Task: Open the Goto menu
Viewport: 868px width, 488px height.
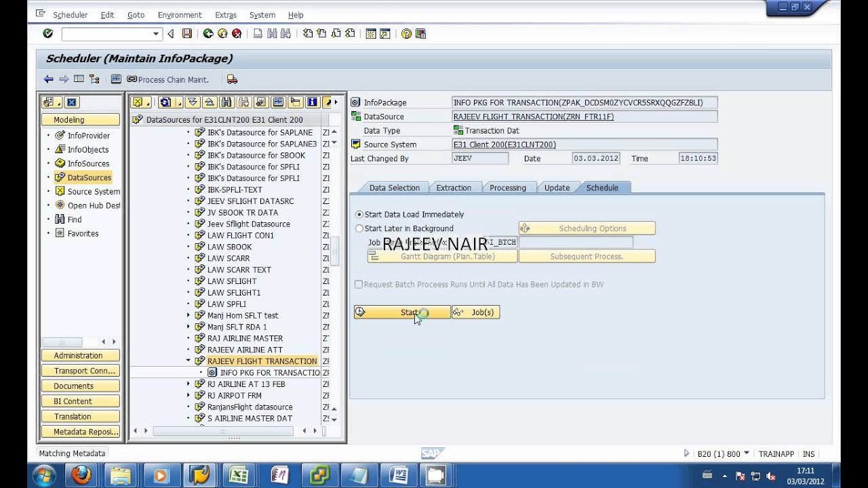Action: click(136, 15)
